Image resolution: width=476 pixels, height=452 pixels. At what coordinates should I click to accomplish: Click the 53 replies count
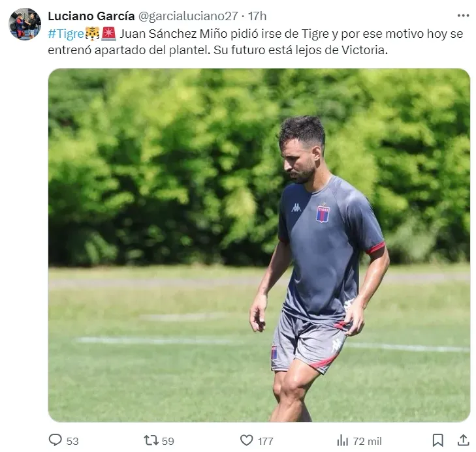pos(72,441)
